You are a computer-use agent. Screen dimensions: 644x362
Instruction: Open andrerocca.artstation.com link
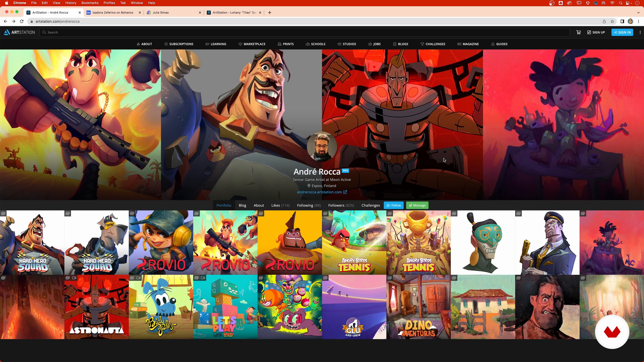[319, 192]
